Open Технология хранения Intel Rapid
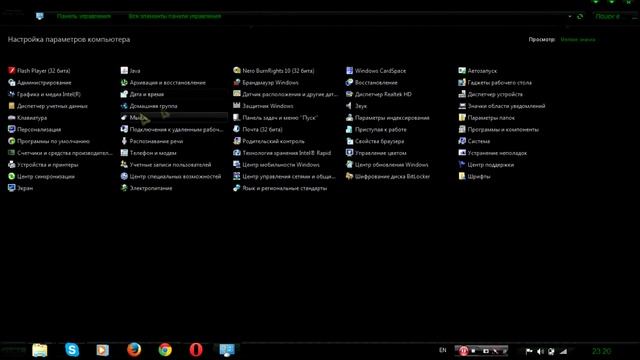 click(287, 153)
